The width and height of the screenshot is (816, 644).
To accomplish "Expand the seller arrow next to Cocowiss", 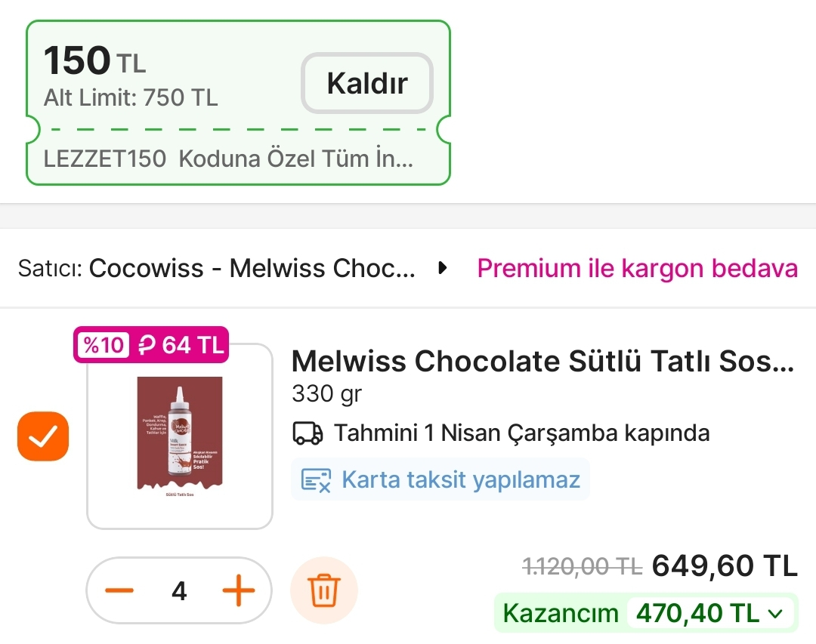I will pos(444,268).
